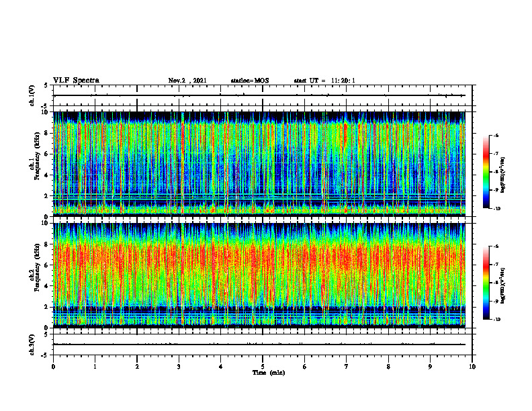Click the "10" kHz tick of ch.1 frequency axis
The image size is (532, 411).
pos(45,112)
